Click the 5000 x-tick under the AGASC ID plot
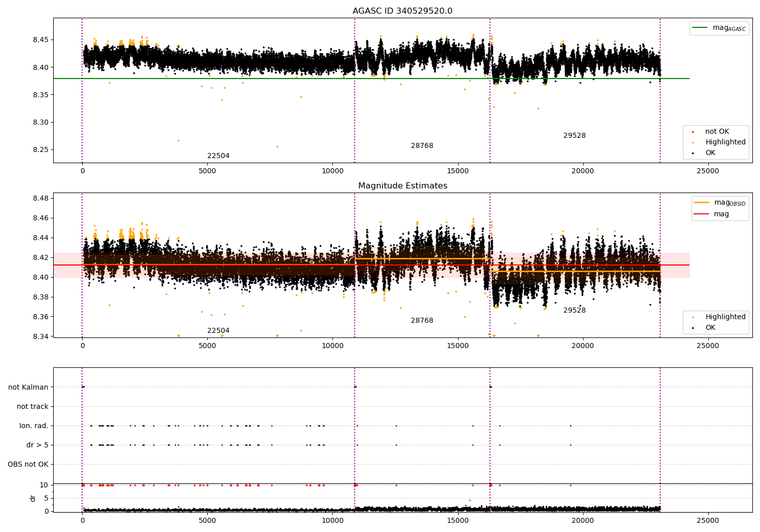This screenshot has height=532, width=760. (x=207, y=171)
